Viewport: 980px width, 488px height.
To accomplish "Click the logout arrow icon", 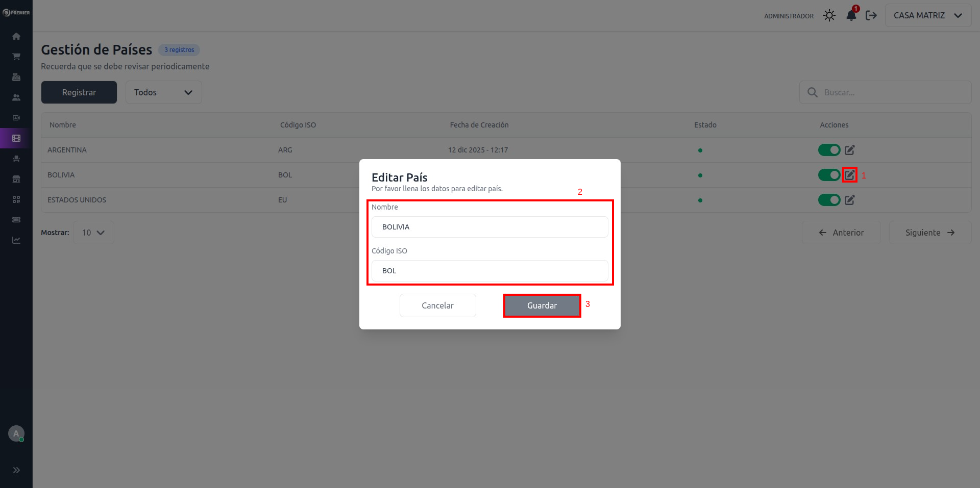I will pos(871,16).
